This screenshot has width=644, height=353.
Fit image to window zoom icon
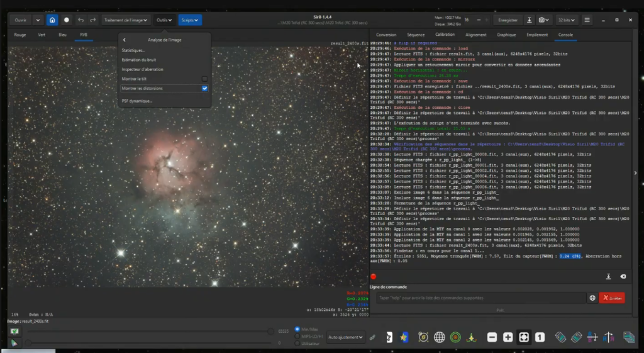(x=524, y=337)
